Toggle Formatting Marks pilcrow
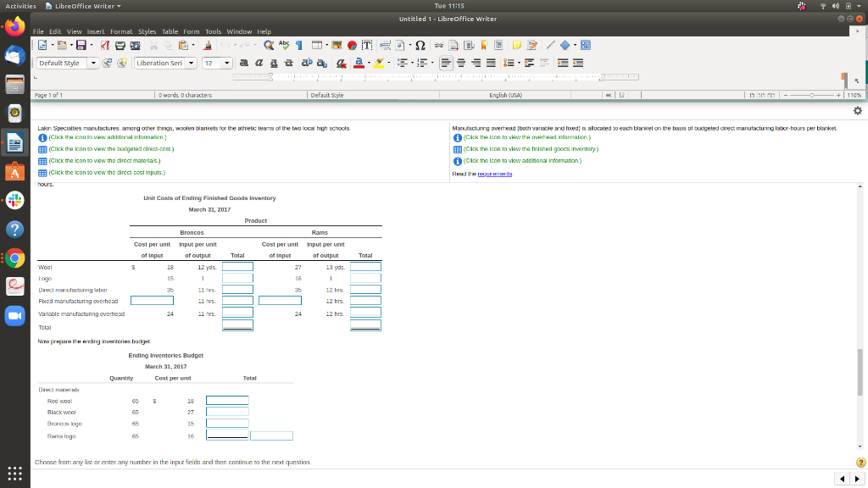Viewport: 868px width, 488px height. (x=299, y=46)
